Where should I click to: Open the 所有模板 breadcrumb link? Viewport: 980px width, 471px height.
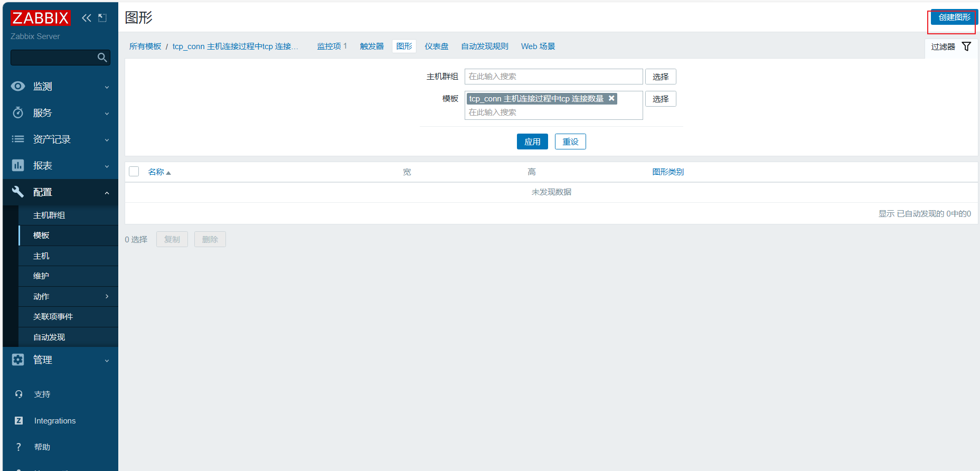tap(145, 46)
